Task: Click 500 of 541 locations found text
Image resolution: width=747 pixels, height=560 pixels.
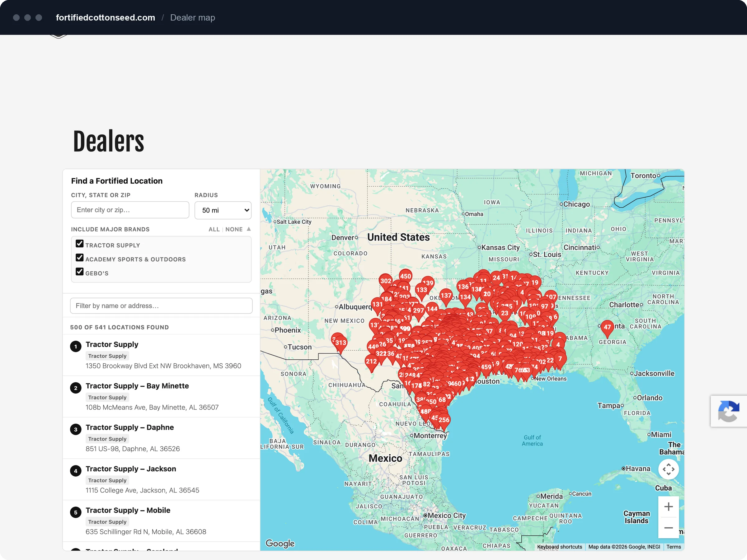Action: [x=120, y=327]
